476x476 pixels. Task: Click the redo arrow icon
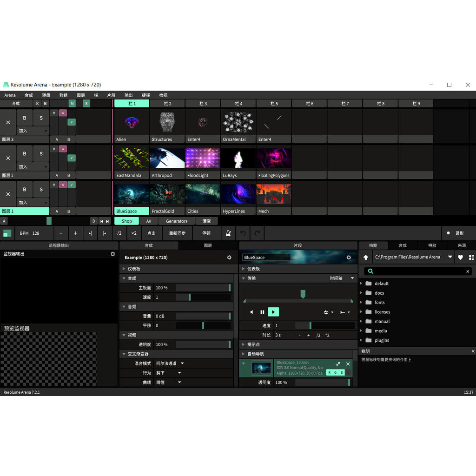point(257,233)
